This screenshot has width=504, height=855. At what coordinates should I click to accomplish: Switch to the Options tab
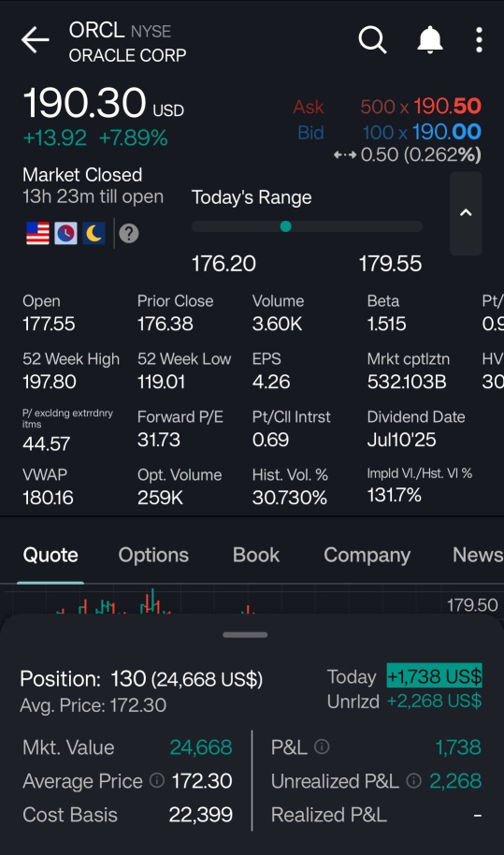tap(153, 555)
